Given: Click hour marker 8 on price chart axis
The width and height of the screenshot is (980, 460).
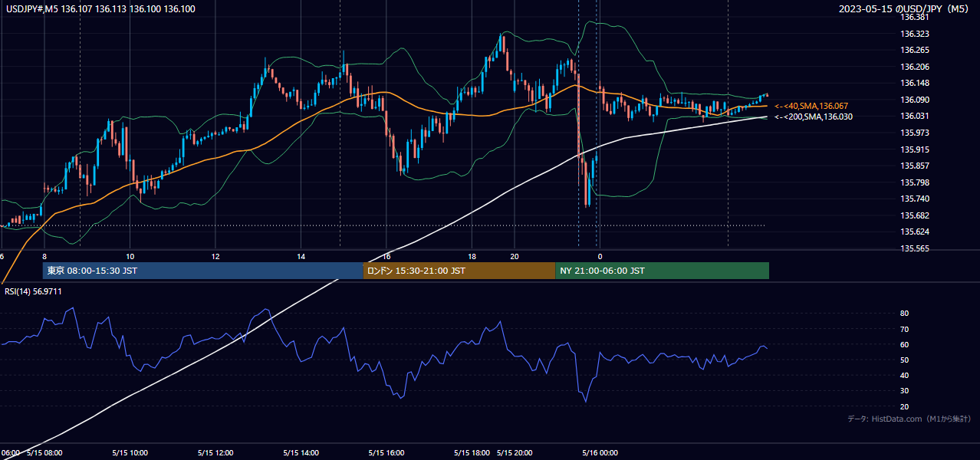Looking at the screenshot, I should click(44, 256).
